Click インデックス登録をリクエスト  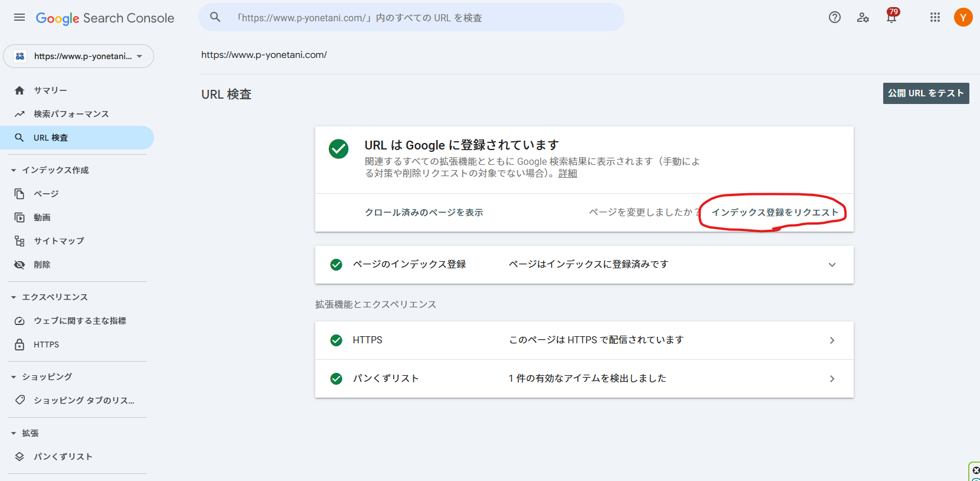tap(775, 213)
